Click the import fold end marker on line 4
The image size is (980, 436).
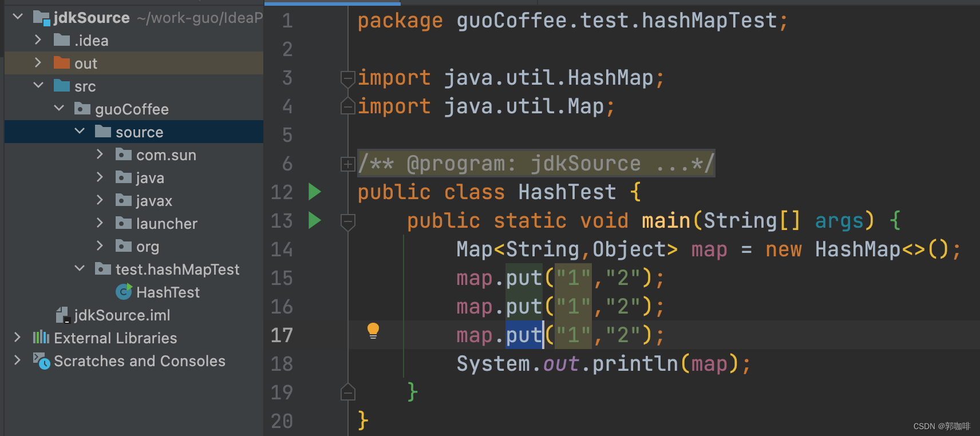pyautogui.click(x=347, y=106)
